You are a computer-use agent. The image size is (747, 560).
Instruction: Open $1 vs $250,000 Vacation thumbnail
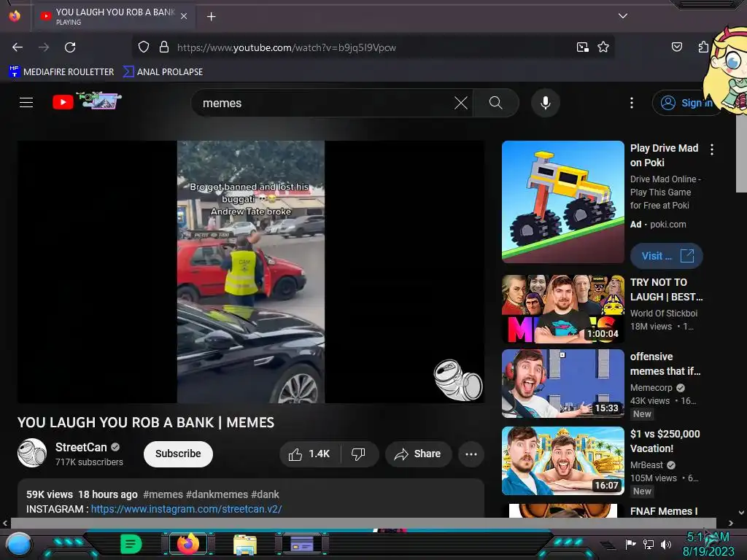tap(562, 461)
